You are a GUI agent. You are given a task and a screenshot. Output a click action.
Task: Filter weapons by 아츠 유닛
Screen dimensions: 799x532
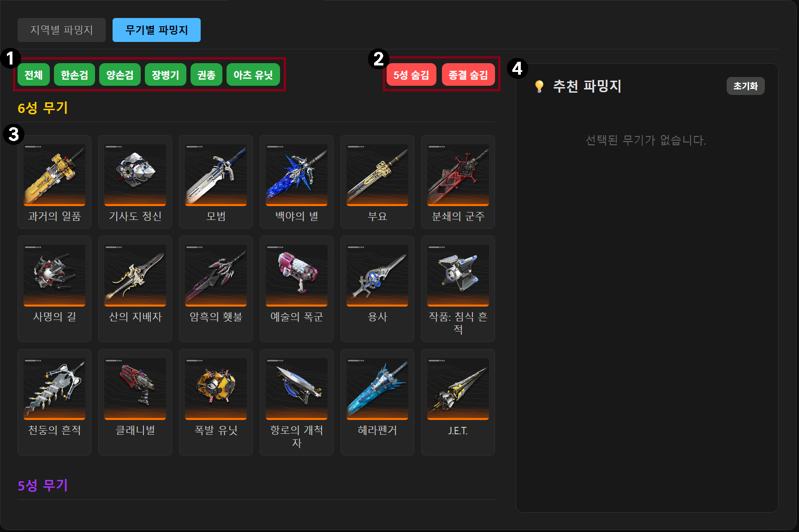click(253, 75)
